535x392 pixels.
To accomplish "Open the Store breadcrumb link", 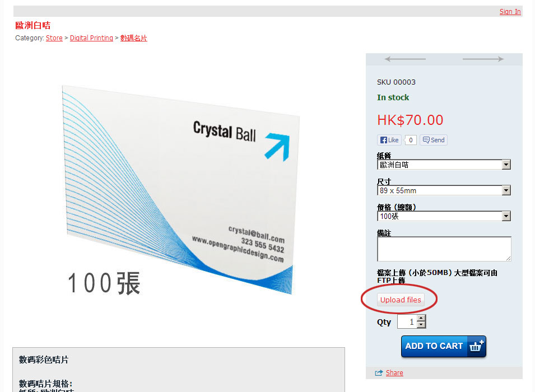I will coord(54,38).
